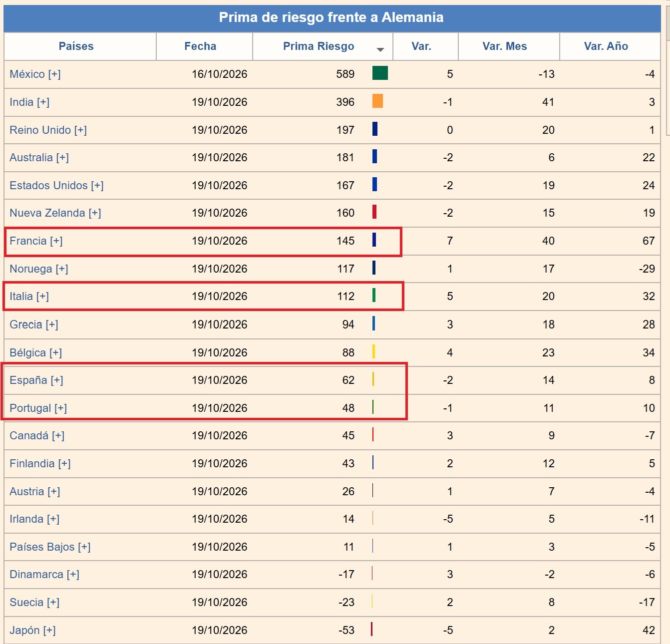Screen dimensions: 670x644
Task: Click the Italia risk premium value 112
Action: click(345, 297)
